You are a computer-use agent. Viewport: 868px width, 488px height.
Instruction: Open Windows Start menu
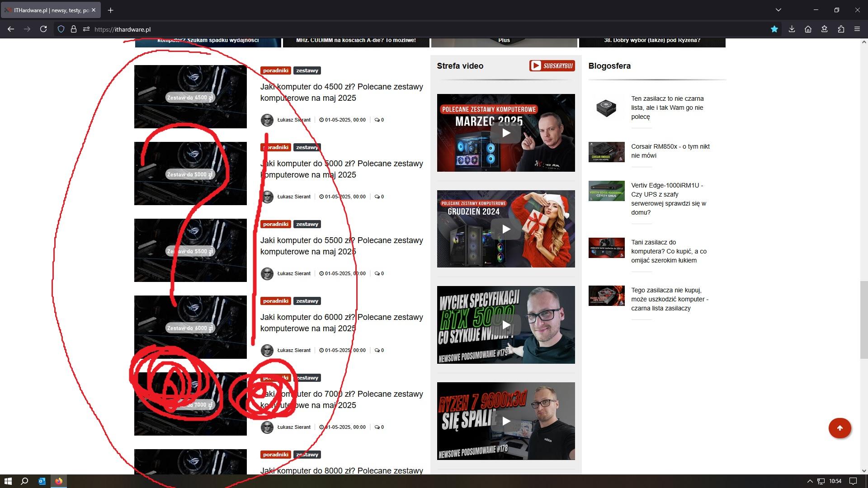8,481
